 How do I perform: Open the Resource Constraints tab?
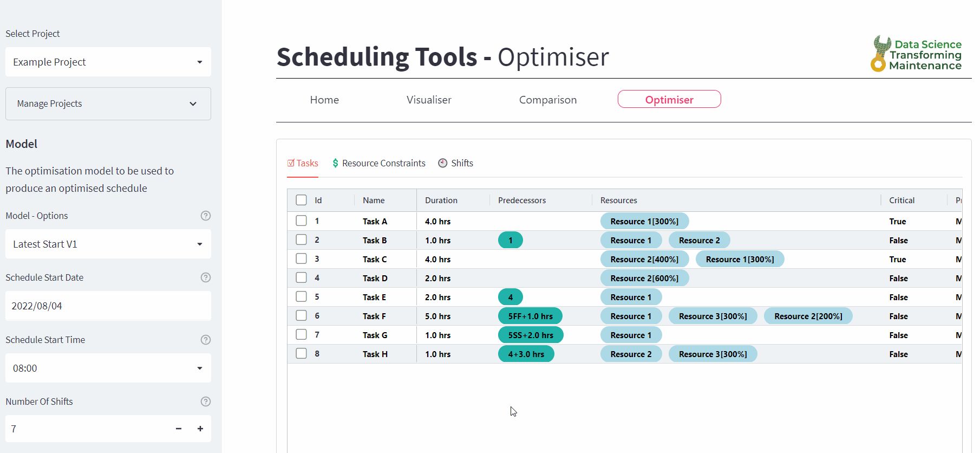(378, 163)
